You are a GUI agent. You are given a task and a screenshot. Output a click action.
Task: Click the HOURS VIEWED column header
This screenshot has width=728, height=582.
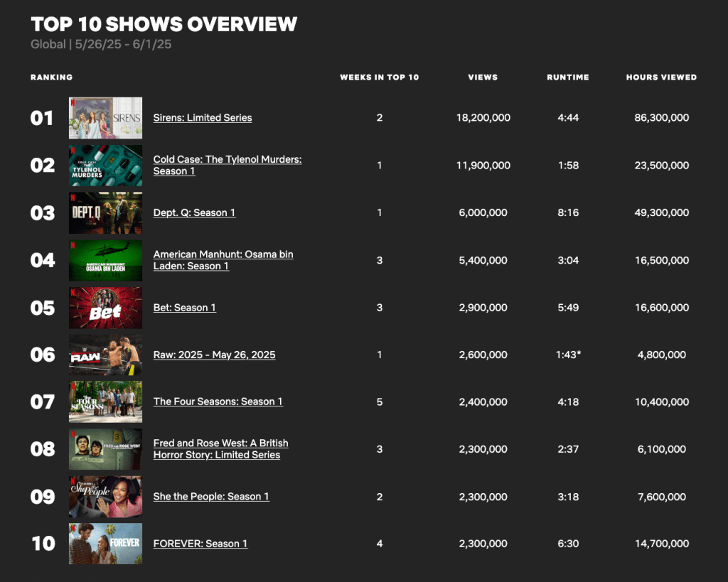(x=661, y=77)
